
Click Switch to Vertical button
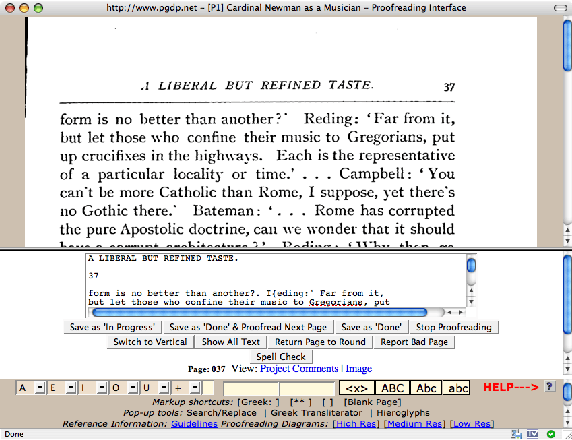[x=150, y=342]
